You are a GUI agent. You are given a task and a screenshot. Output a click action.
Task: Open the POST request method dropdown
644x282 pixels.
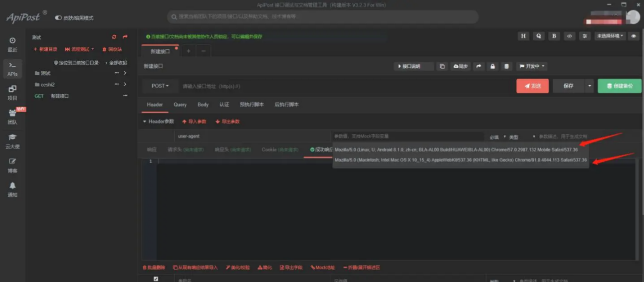[x=160, y=86]
